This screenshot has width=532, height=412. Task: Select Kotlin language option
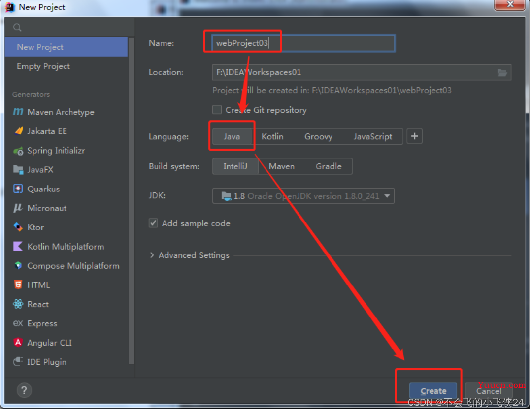click(x=272, y=137)
